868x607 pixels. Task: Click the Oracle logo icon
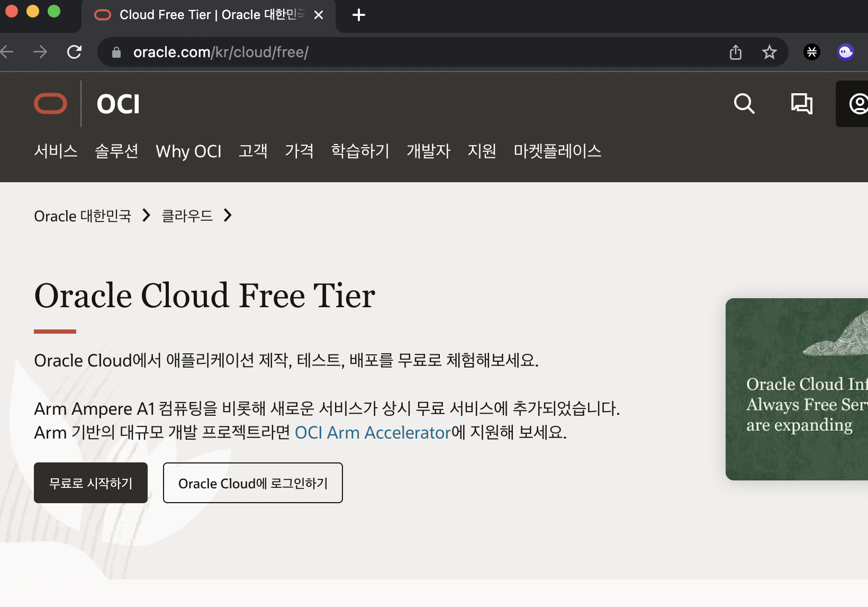[50, 104]
